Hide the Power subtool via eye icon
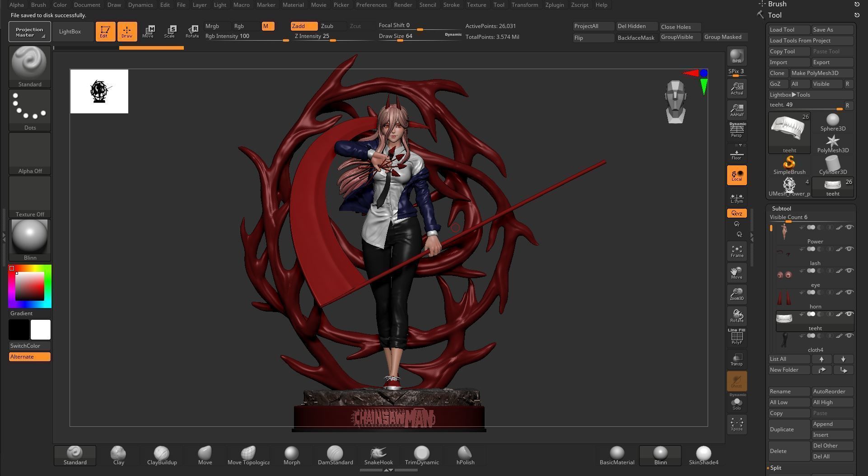Screen dimensions: 868x476 click(849, 227)
